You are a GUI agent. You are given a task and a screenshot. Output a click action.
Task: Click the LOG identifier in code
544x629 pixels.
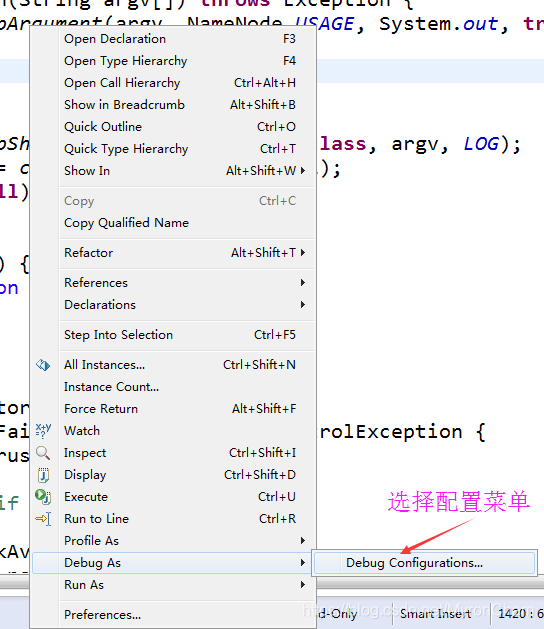481,144
